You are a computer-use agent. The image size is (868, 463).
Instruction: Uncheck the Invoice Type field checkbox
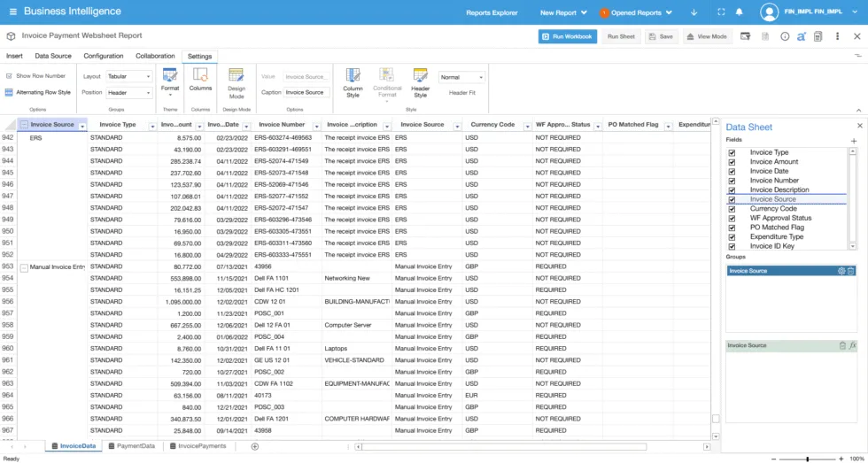(x=732, y=152)
